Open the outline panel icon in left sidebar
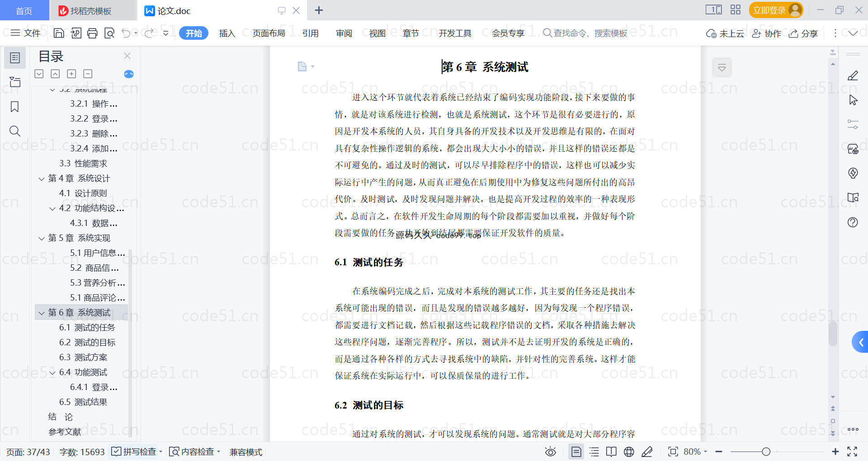The width and height of the screenshot is (868, 461). pos(15,58)
